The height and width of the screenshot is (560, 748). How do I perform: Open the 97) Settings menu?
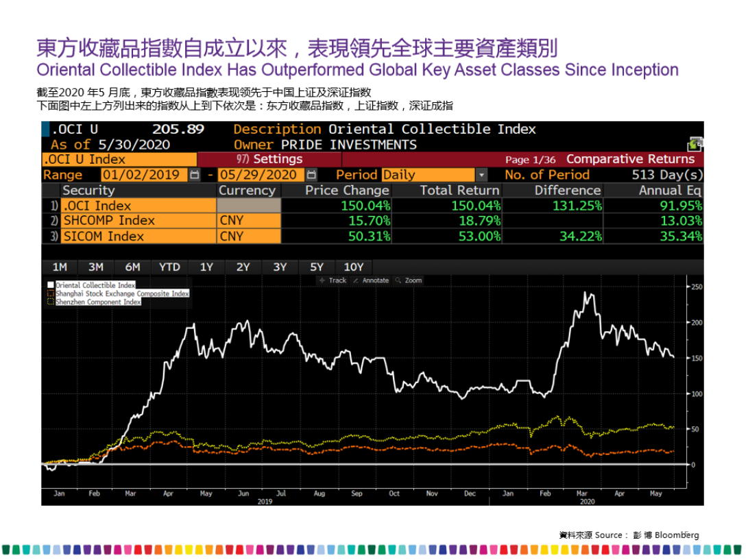[269, 159]
